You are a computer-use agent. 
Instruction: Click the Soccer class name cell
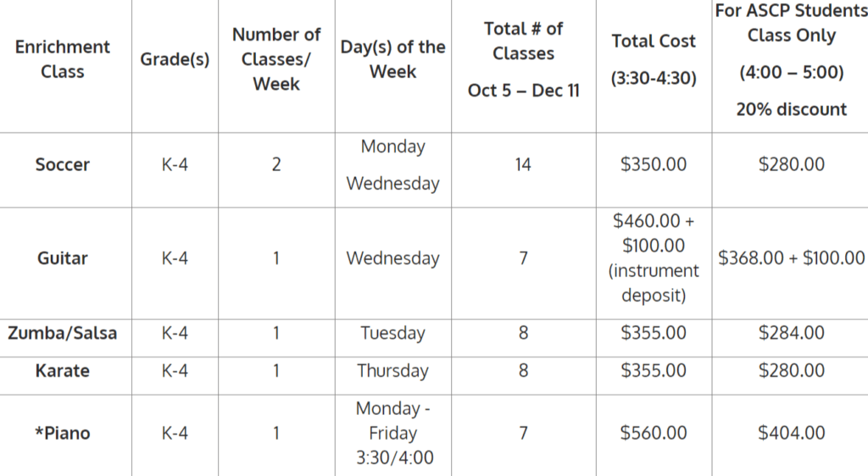pos(63,165)
